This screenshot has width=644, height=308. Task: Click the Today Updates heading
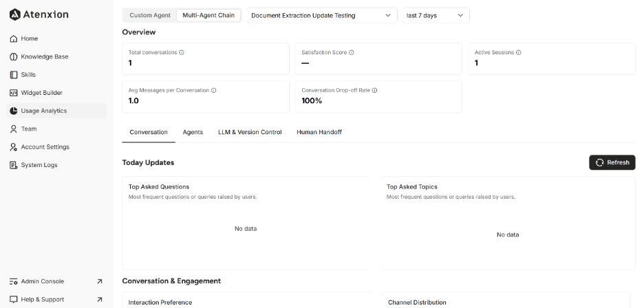pyautogui.click(x=148, y=163)
